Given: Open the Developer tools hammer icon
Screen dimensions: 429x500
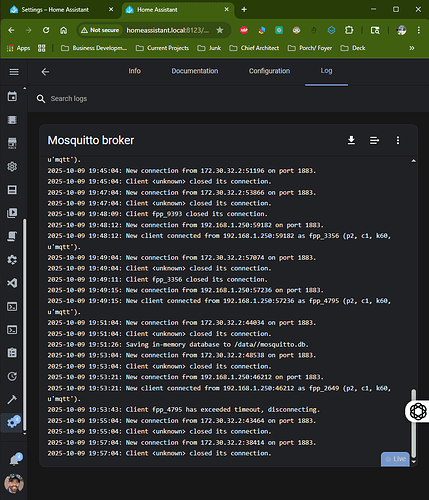Looking at the screenshot, I should (12, 399).
